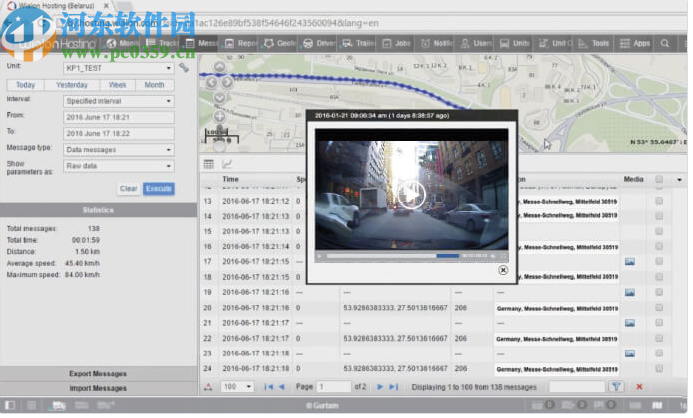Switch to the Tracks panel

point(162,44)
